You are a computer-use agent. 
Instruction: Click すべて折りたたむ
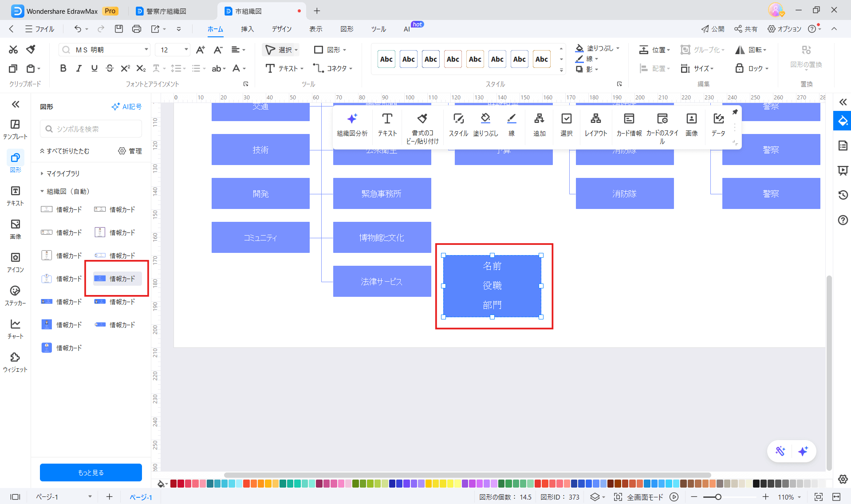point(64,151)
